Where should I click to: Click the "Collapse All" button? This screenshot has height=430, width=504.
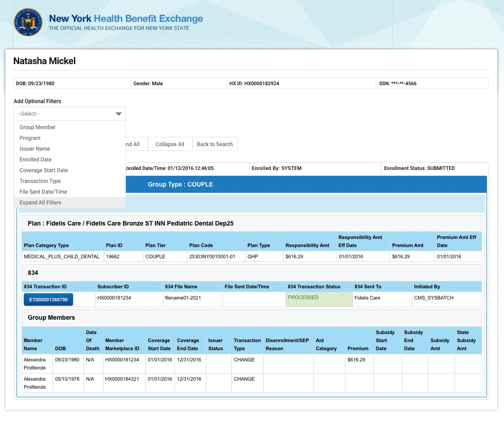pos(170,144)
